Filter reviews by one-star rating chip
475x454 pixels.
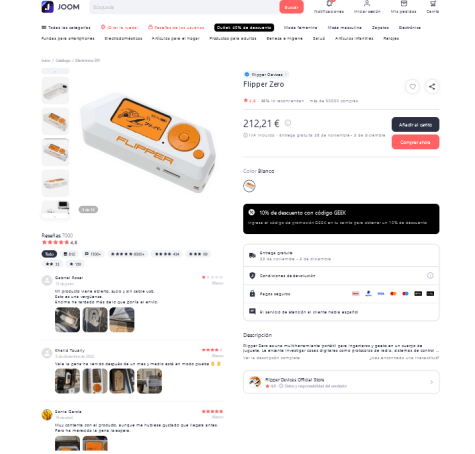(x=75, y=264)
